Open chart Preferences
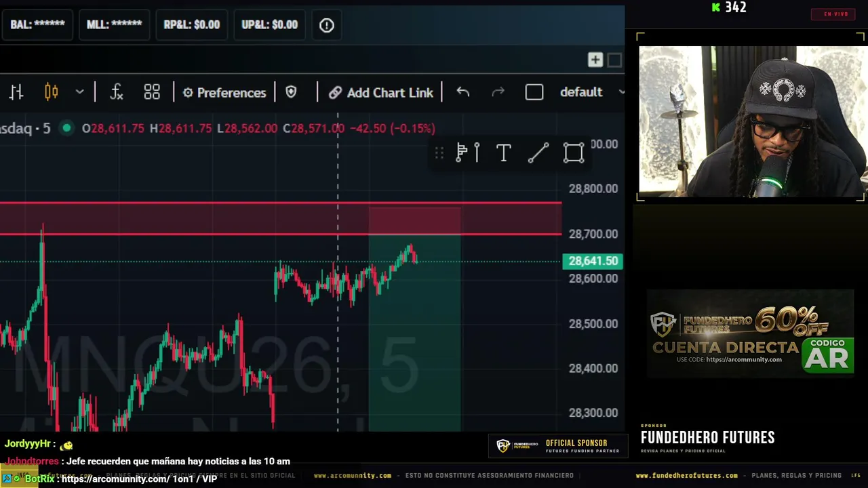868x488 pixels. pos(224,92)
